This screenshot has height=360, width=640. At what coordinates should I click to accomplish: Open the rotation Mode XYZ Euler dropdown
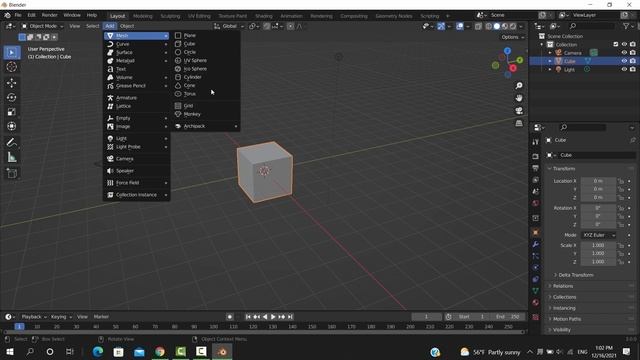(598, 235)
